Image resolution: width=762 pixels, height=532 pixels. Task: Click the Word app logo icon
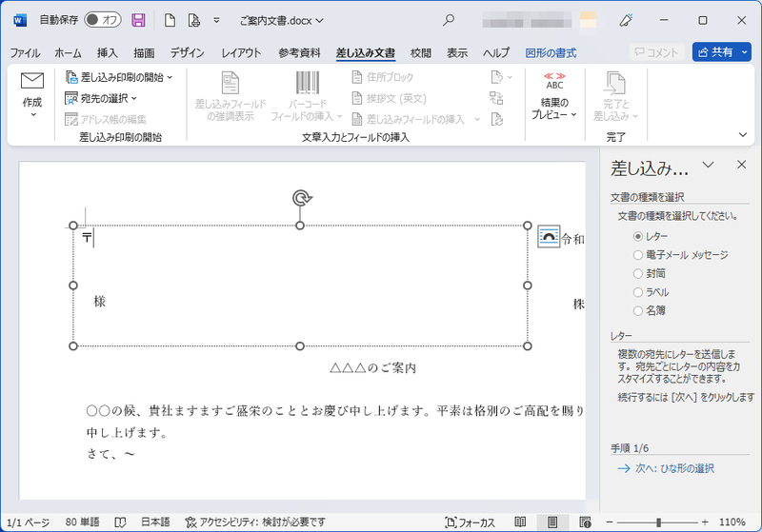[20, 20]
